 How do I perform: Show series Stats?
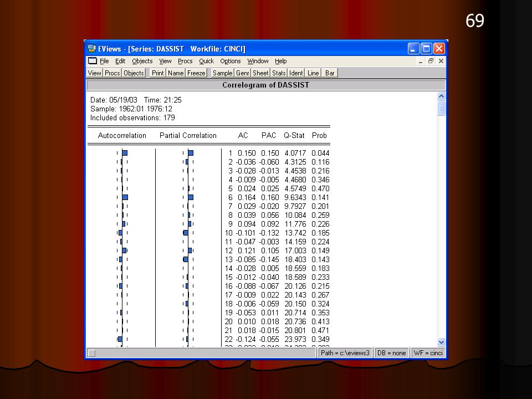[279, 73]
